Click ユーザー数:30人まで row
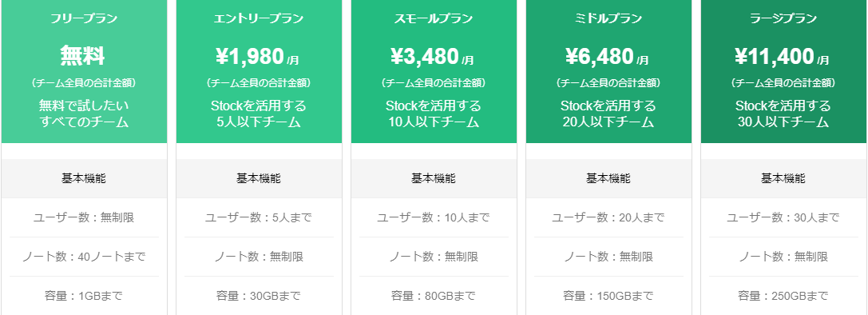Image resolution: width=868 pixels, height=315 pixels. [784, 217]
